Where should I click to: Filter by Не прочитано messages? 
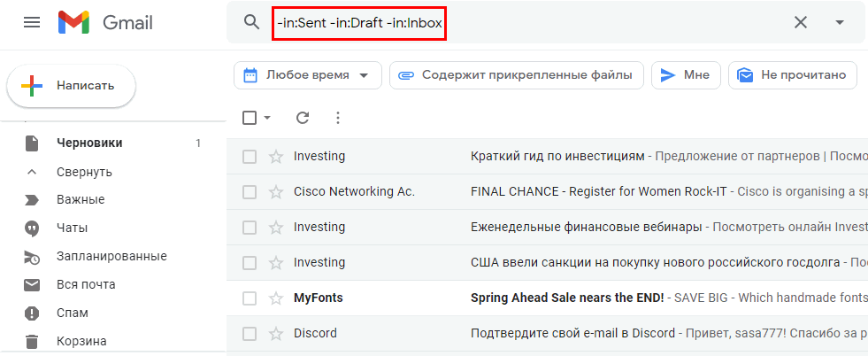[793, 75]
